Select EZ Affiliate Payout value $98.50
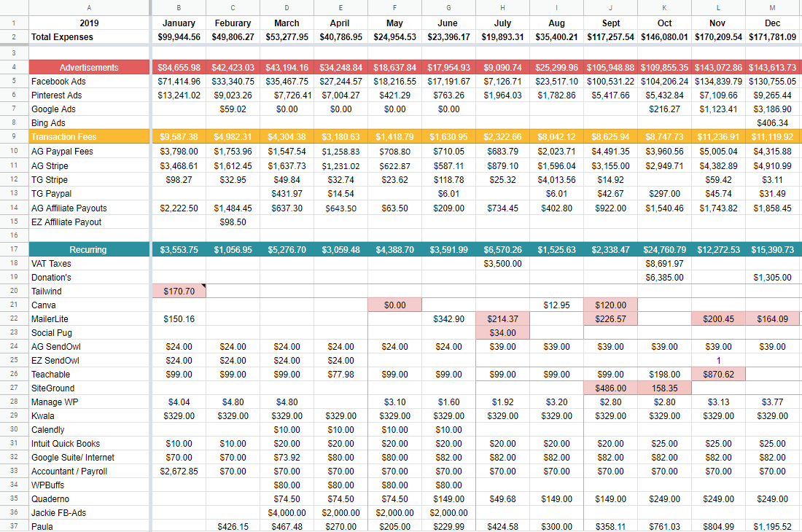Viewport: 802px width, 532px height. coord(233,222)
